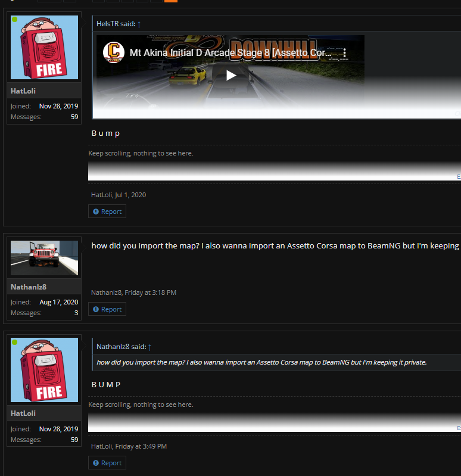Screen dimensions: 461x476
Task: Click Nathanlz8's message count '3'
Action: click(x=76, y=313)
